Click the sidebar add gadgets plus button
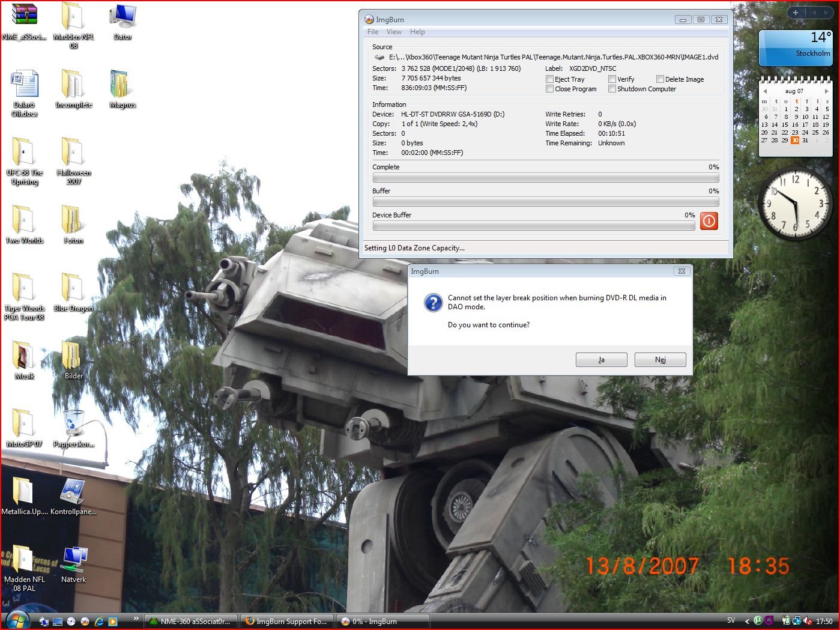Screen dimensions: 840x630 (x=796, y=12)
